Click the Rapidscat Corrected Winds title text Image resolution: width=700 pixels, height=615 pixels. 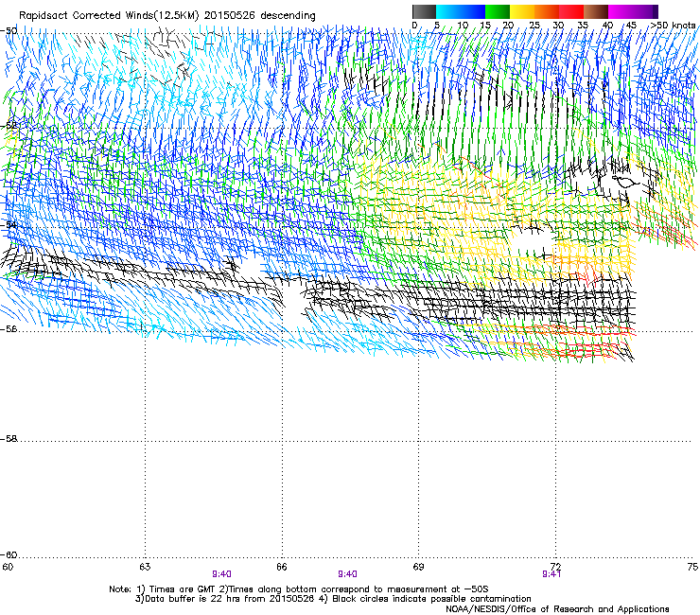click(167, 15)
